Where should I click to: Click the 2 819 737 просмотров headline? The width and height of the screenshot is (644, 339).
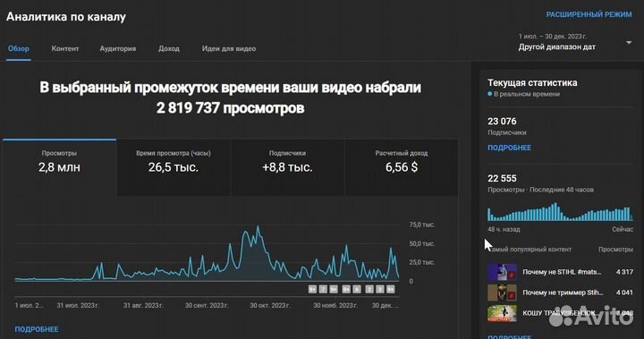231,108
